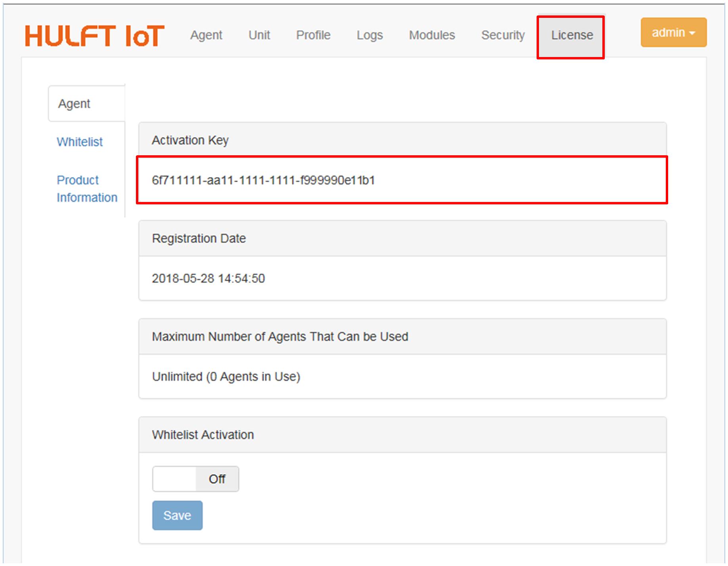Click the registration date 2018-05-28 value
Viewport: 728px width, 566px height.
click(208, 278)
